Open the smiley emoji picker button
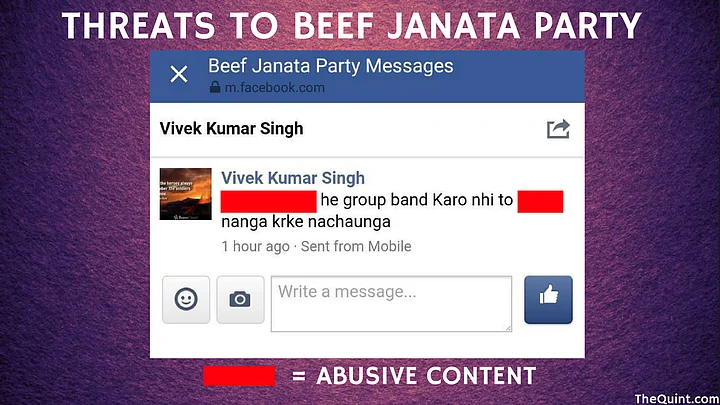 pos(186,300)
